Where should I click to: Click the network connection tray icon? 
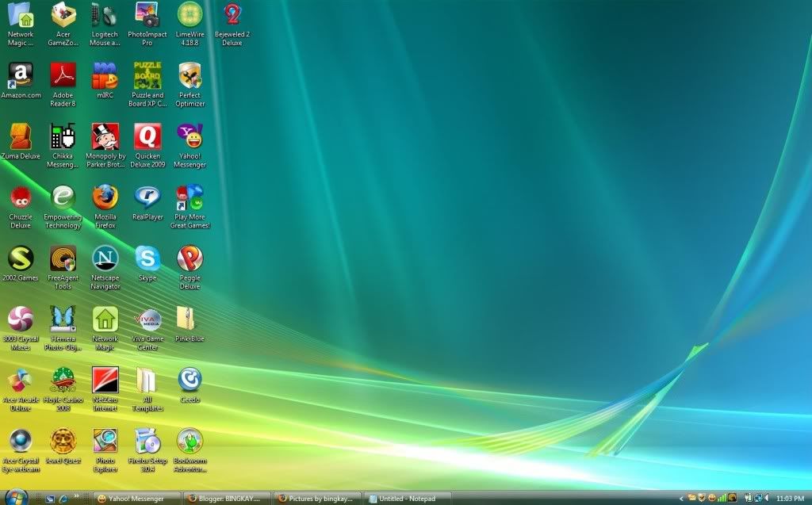click(x=757, y=499)
